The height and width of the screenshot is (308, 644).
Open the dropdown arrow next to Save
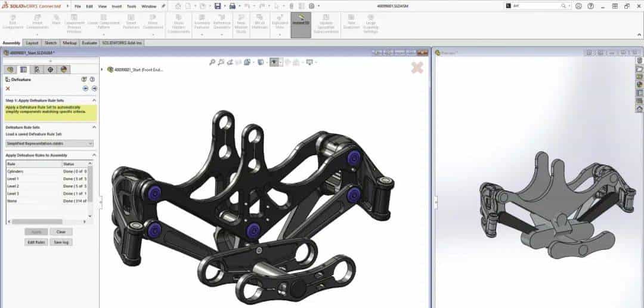click(x=224, y=6)
